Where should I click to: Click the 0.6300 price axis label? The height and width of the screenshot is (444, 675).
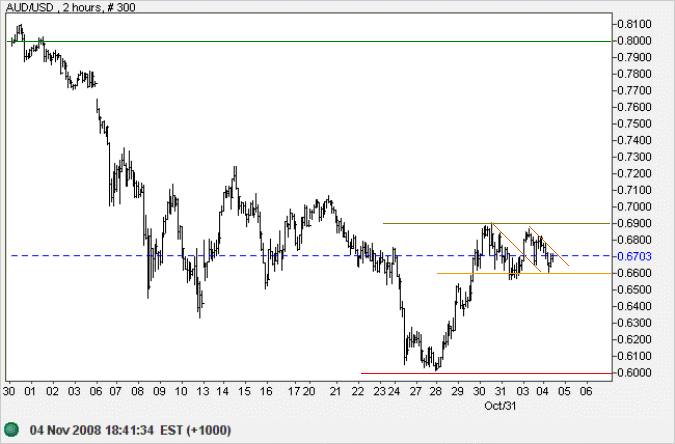[634, 323]
